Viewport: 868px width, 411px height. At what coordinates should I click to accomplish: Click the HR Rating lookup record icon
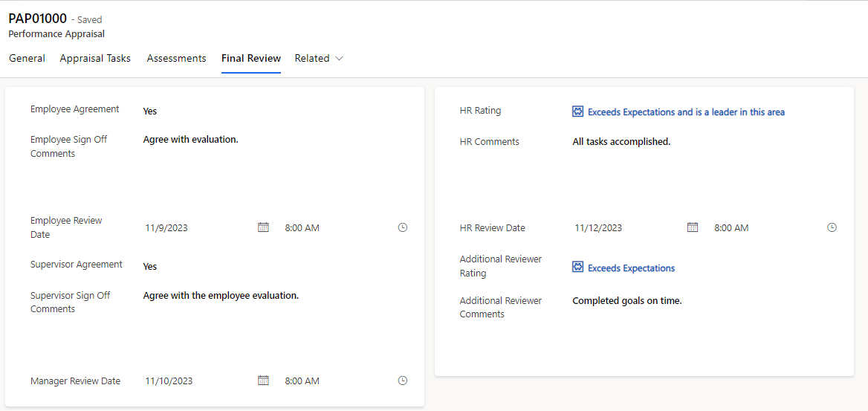577,111
